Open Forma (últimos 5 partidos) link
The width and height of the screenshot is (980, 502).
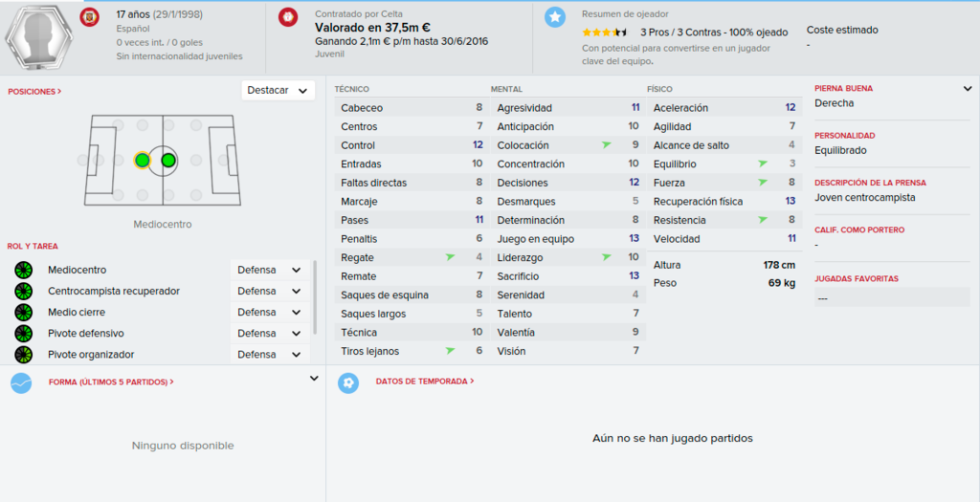pos(111,382)
